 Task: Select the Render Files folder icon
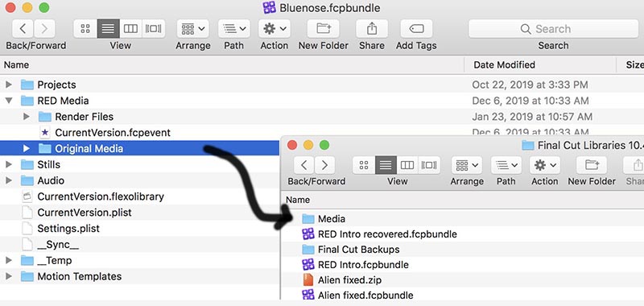(45, 117)
